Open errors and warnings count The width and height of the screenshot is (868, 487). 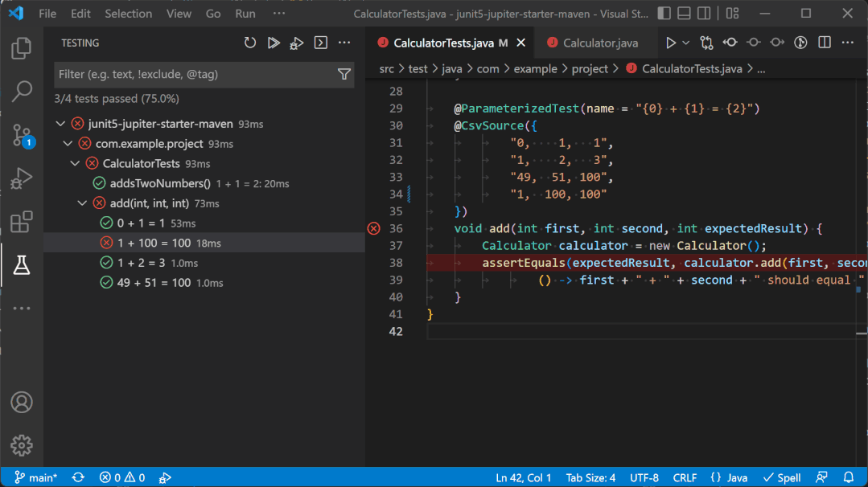pos(121,477)
